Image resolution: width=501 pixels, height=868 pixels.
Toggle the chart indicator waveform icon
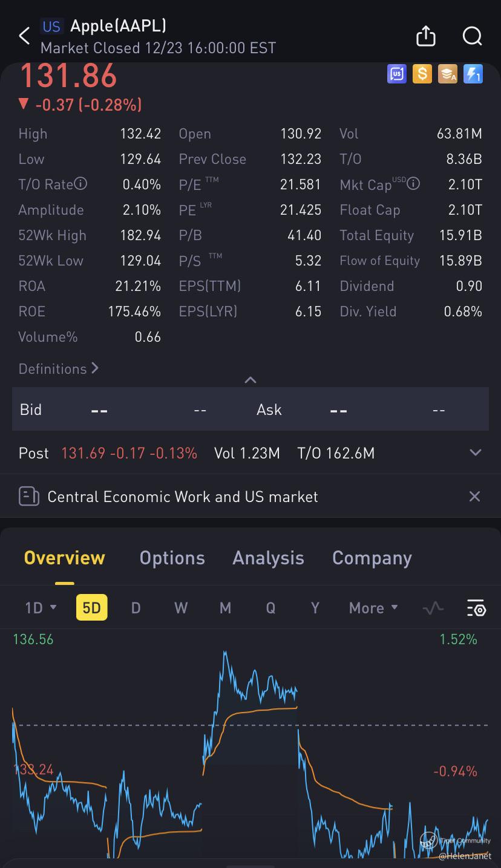click(433, 608)
